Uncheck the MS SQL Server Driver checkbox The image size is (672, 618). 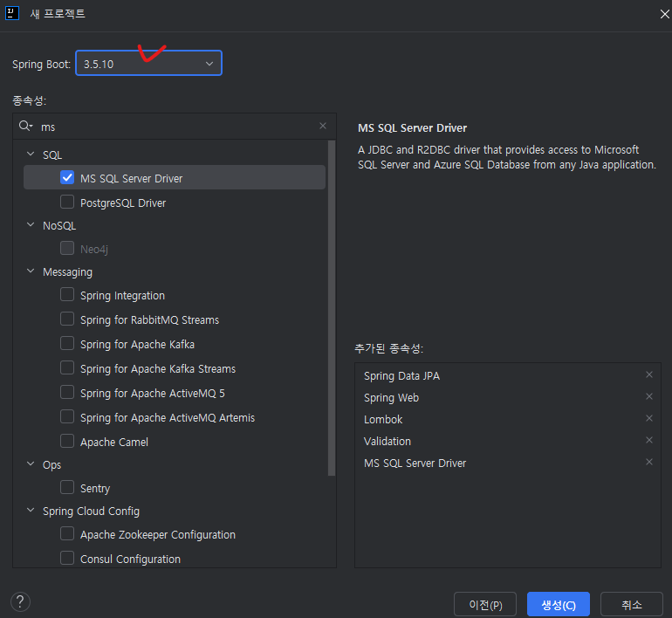67,178
